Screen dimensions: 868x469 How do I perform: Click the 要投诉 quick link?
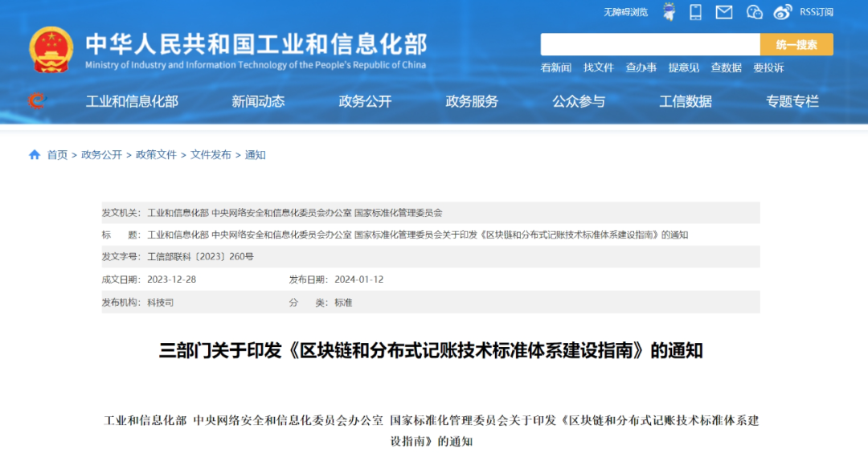[x=770, y=69]
